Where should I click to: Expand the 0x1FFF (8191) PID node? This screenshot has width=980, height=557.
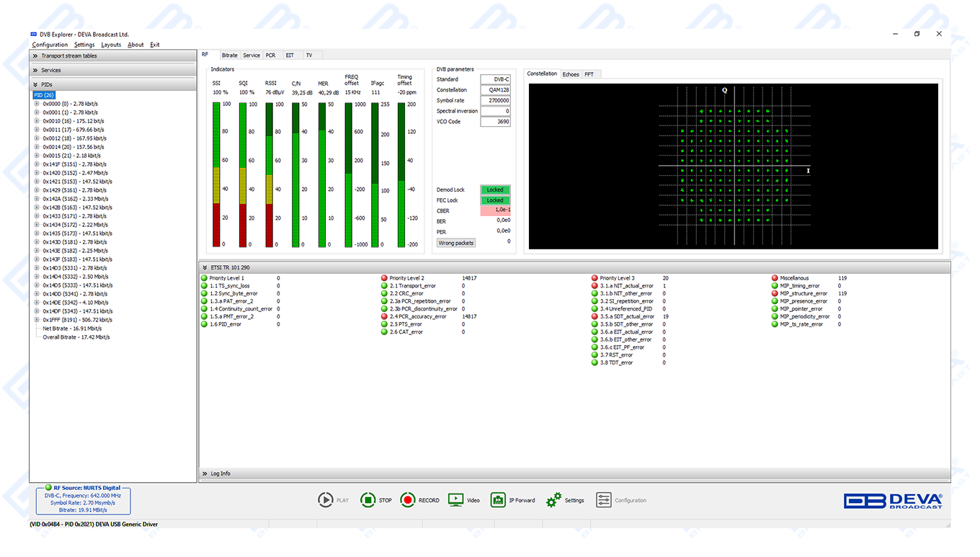coord(37,320)
